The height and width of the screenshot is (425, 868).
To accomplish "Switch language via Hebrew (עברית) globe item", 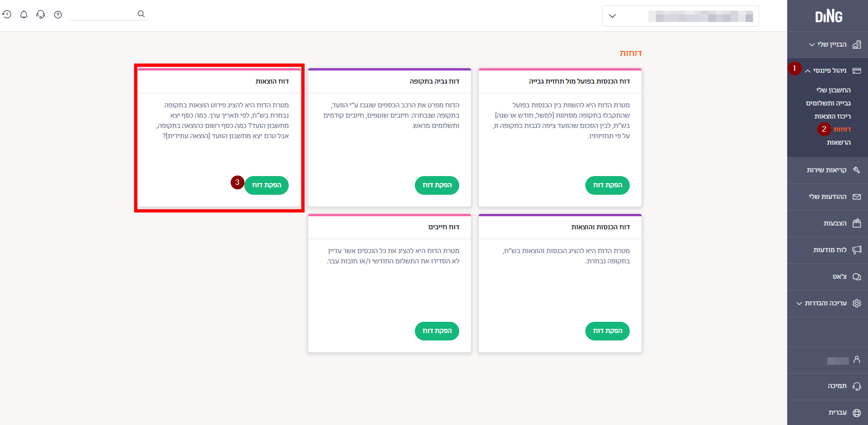I will click(x=856, y=413).
